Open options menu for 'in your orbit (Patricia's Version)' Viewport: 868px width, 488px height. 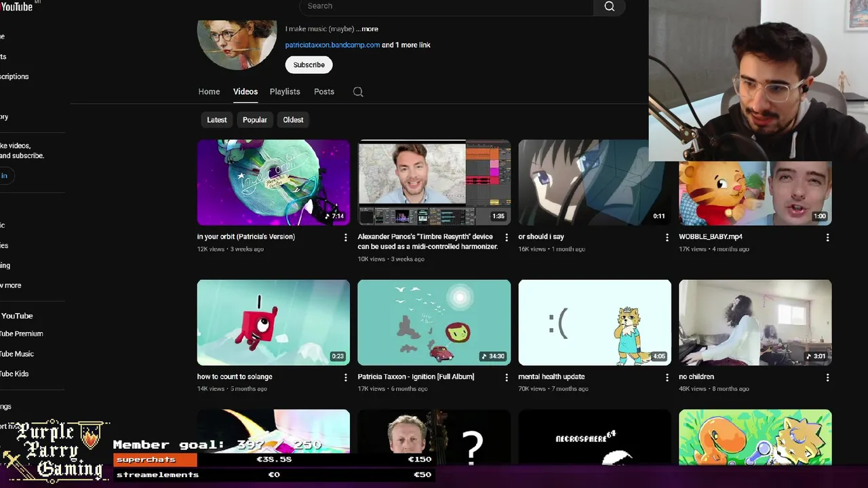point(345,237)
